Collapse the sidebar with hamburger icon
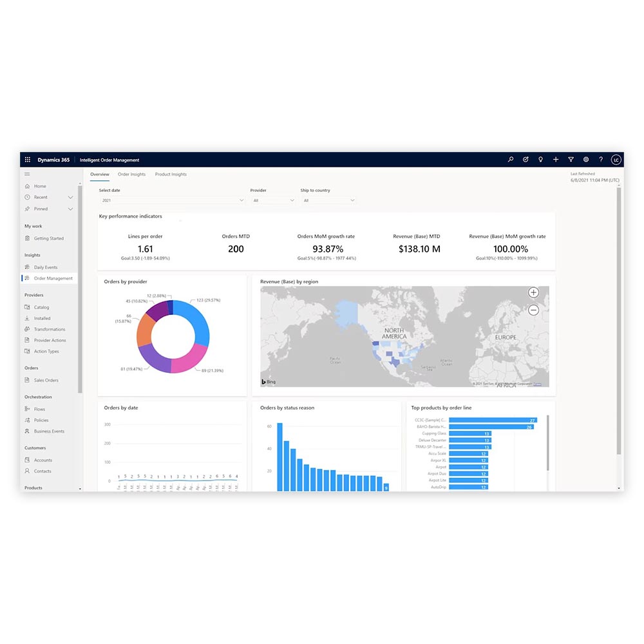This screenshot has width=644, height=644. point(27,174)
